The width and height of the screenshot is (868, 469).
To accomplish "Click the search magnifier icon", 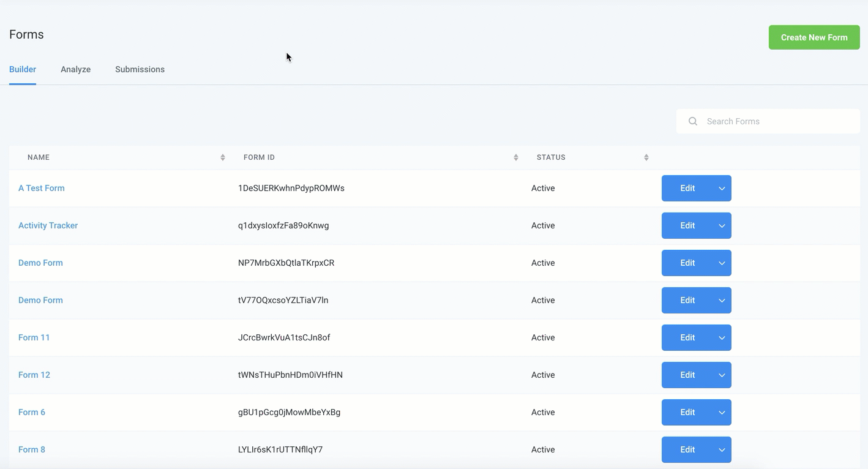I will click(693, 121).
